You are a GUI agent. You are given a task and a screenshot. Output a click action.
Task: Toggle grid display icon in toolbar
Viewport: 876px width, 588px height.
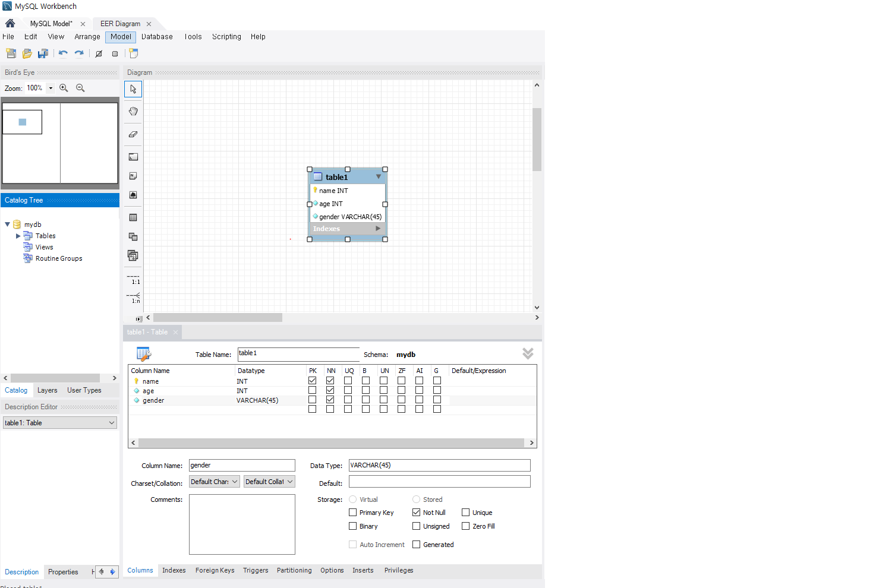click(x=99, y=53)
